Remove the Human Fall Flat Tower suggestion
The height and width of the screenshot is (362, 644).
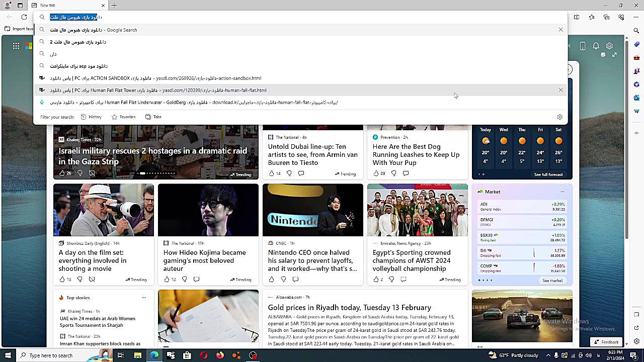pyautogui.click(x=560, y=90)
